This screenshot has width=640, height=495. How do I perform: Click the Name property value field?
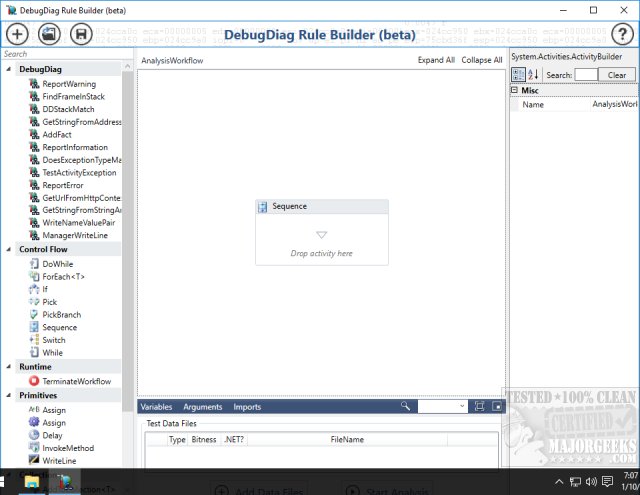[x=614, y=104]
